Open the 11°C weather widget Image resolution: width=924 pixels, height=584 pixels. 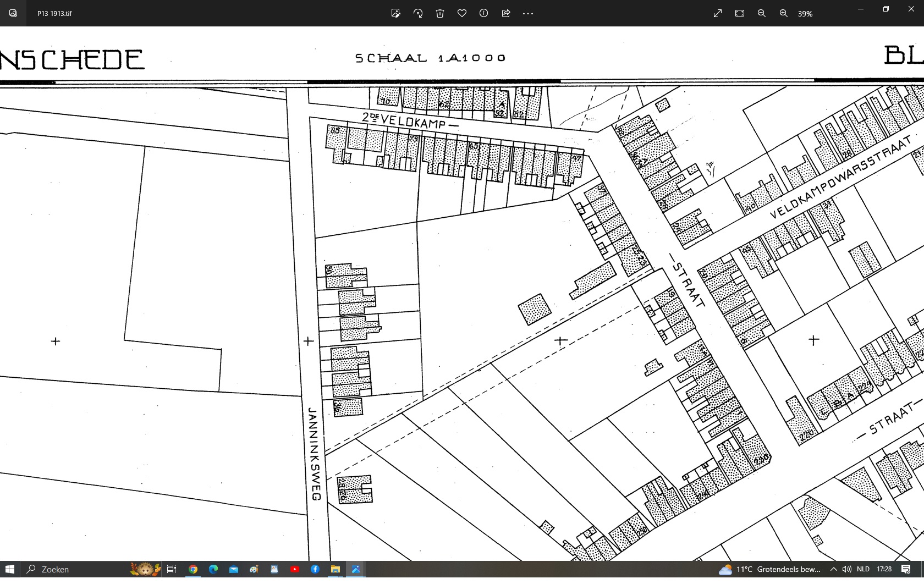pos(770,569)
